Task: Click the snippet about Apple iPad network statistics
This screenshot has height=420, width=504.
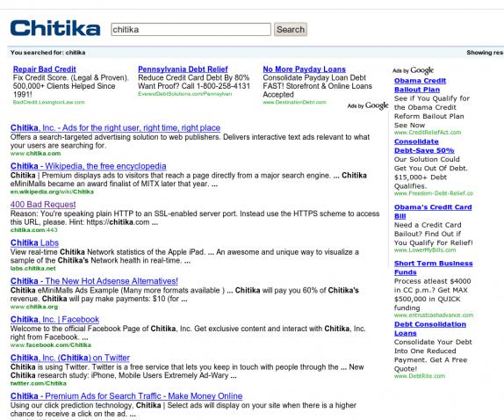Action: (x=184, y=257)
